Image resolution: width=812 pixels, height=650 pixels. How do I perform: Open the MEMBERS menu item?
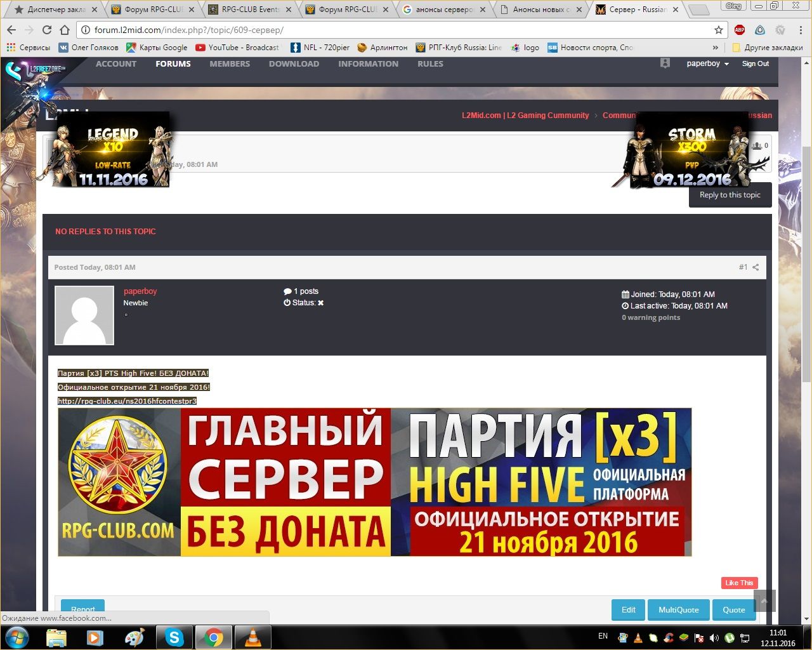(230, 63)
